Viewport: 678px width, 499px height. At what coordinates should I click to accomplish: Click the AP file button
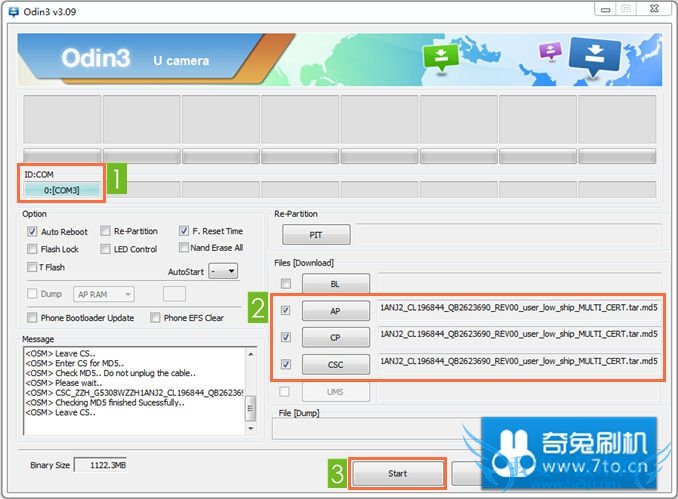pos(336,311)
